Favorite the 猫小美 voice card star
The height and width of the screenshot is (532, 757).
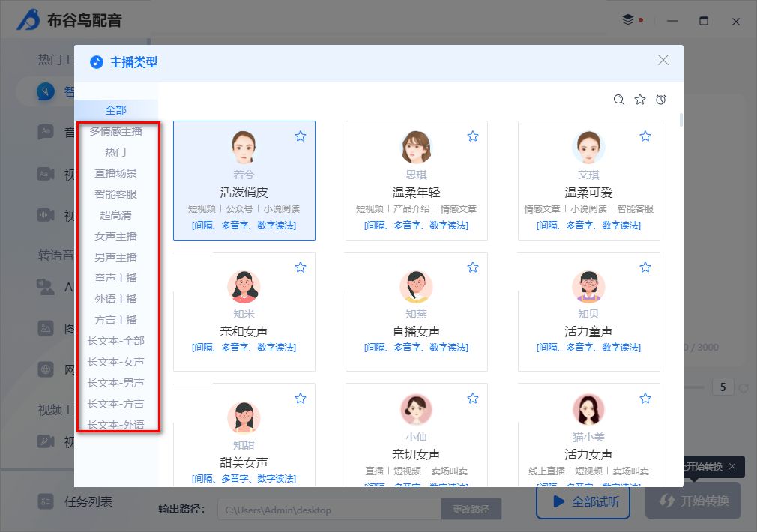[645, 399]
